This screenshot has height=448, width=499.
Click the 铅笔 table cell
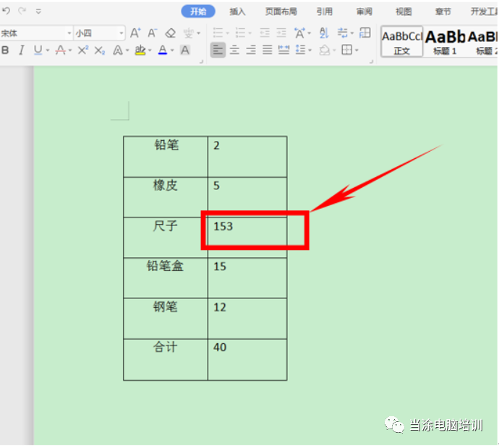coord(166,157)
